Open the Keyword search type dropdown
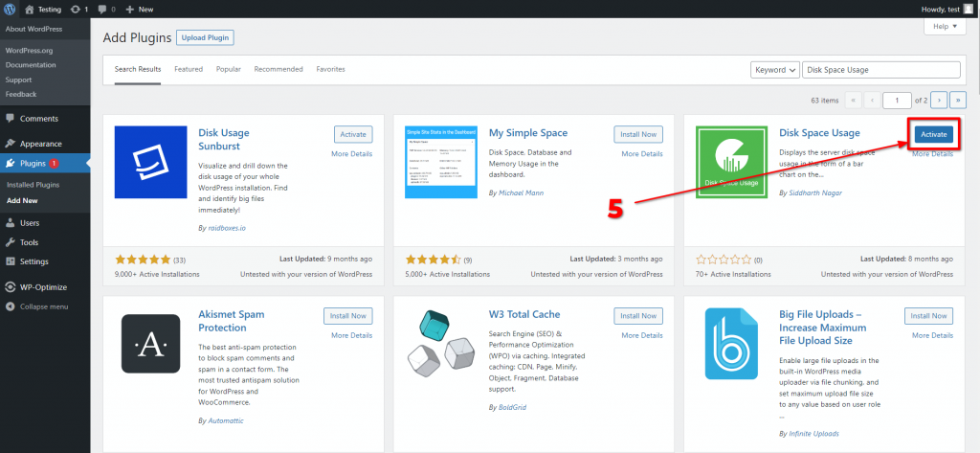The height and width of the screenshot is (453, 980). coord(775,70)
